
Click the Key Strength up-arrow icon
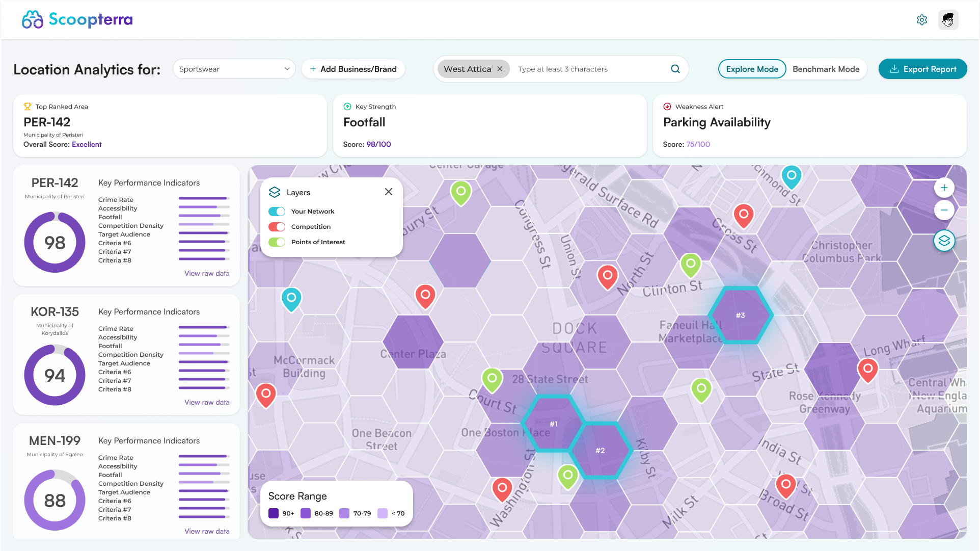point(347,107)
